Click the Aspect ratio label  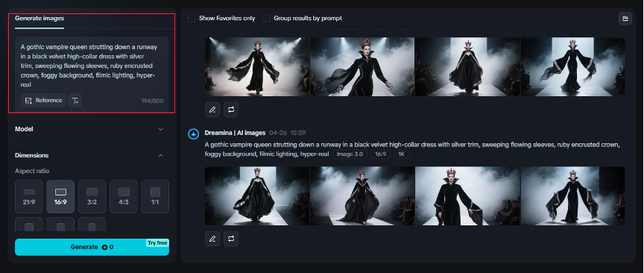(x=32, y=171)
